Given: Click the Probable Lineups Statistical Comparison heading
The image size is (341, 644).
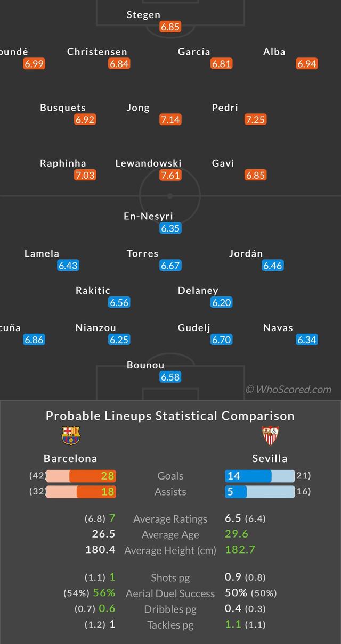Looking at the screenshot, I should tap(170, 416).
